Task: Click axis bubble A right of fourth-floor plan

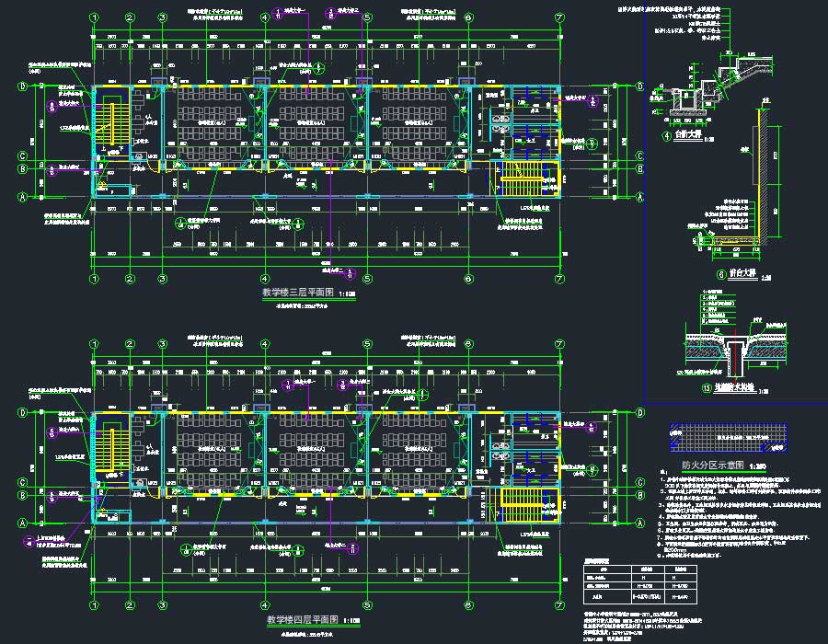Action: coord(639,523)
